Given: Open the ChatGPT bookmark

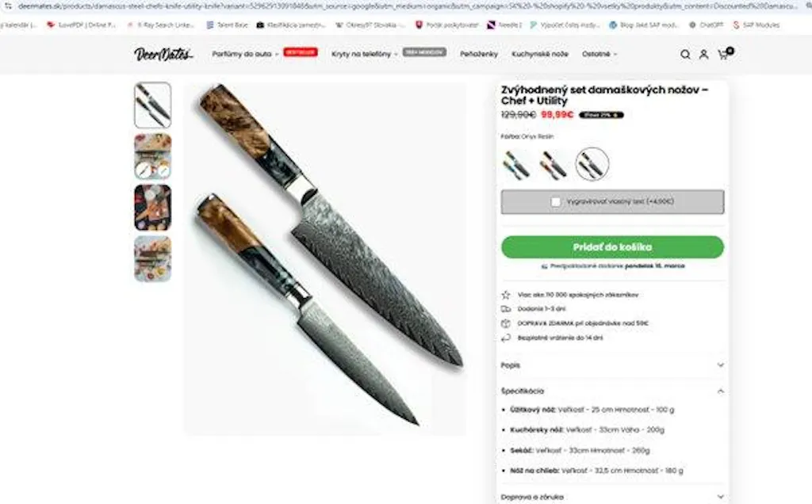Looking at the screenshot, I should (x=705, y=25).
